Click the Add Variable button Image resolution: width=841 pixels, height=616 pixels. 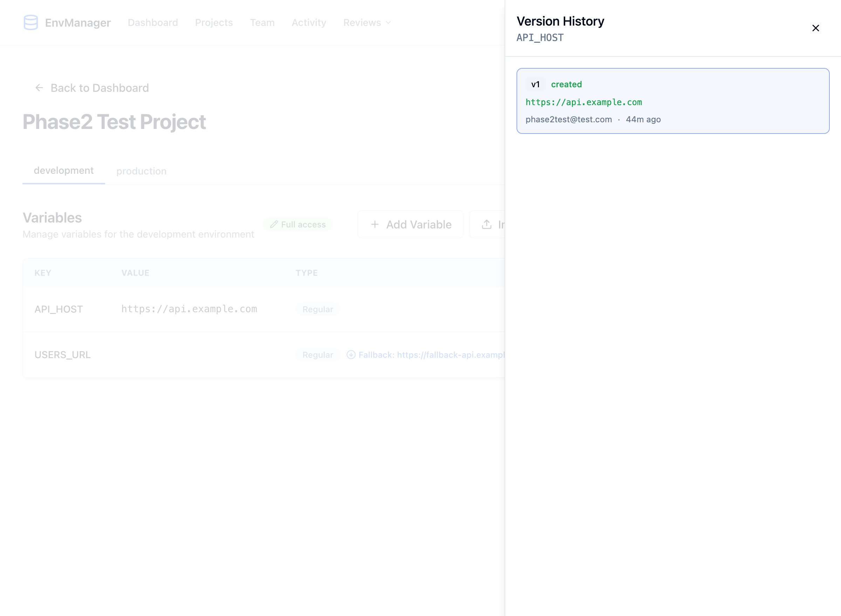coord(410,224)
